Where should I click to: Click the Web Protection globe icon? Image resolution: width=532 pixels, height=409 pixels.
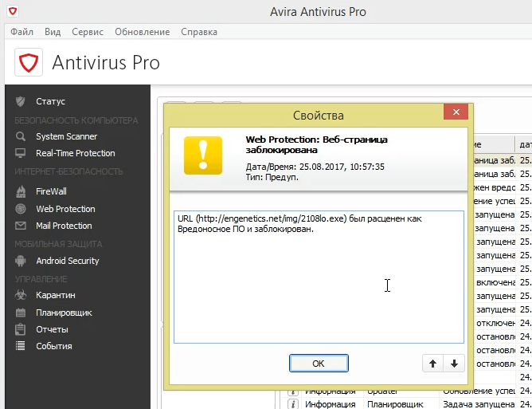pyautogui.click(x=21, y=209)
